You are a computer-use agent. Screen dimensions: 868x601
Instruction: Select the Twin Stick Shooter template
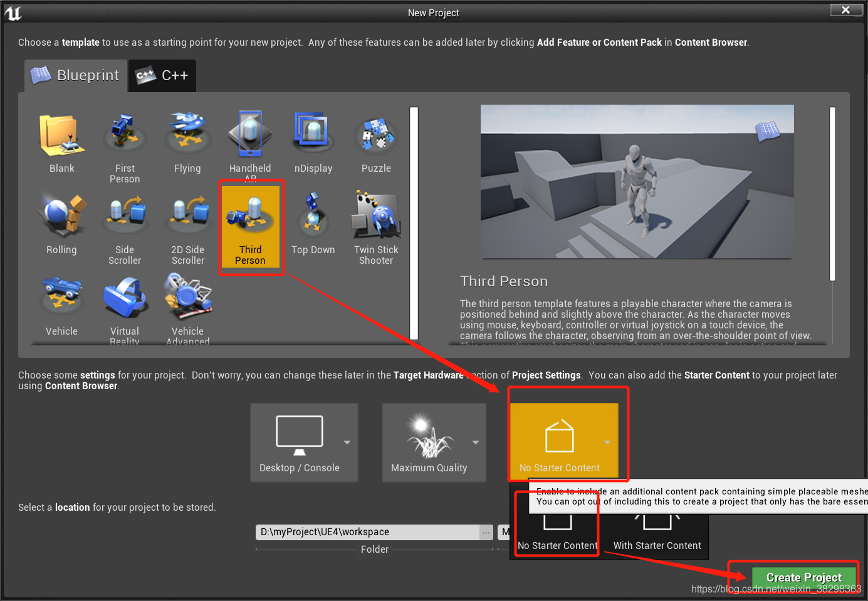(x=376, y=229)
